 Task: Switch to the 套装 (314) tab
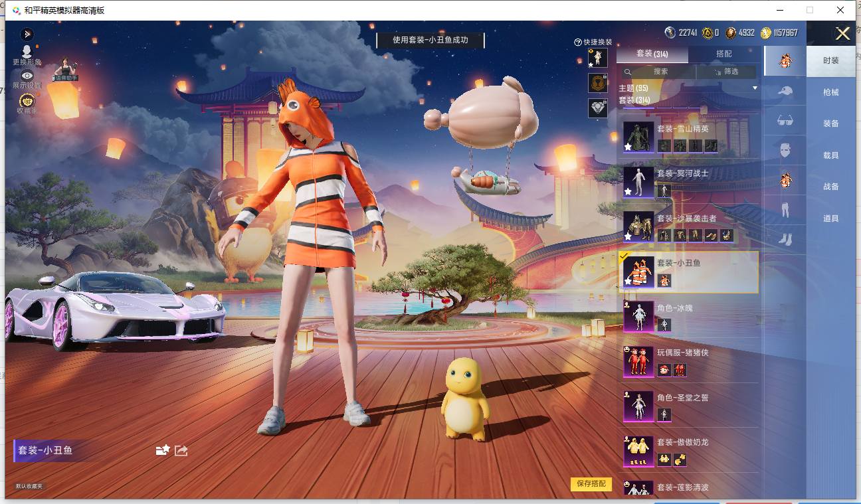tap(652, 54)
